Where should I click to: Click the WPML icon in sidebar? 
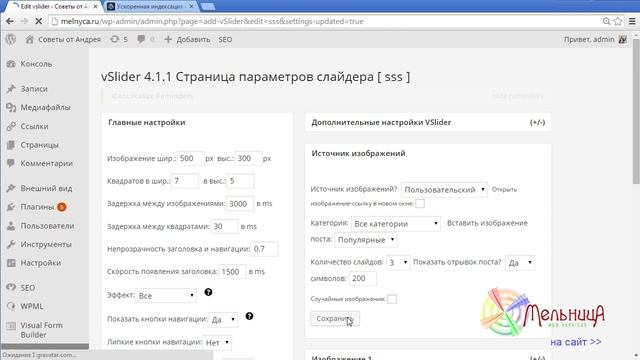[x=11, y=306]
